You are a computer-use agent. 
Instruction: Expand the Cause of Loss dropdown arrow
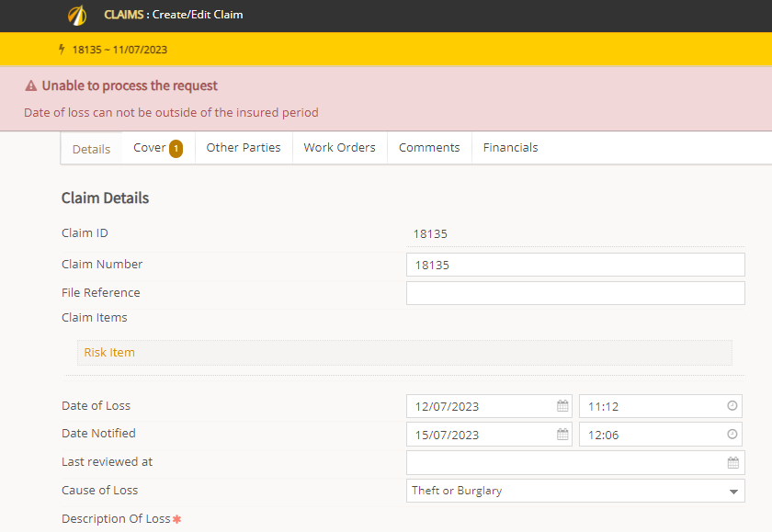click(733, 492)
